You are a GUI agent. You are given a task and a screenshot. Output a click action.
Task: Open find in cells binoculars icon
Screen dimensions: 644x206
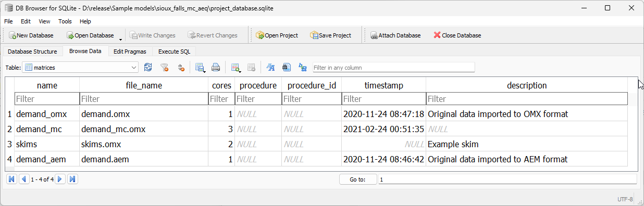click(x=286, y=67)
